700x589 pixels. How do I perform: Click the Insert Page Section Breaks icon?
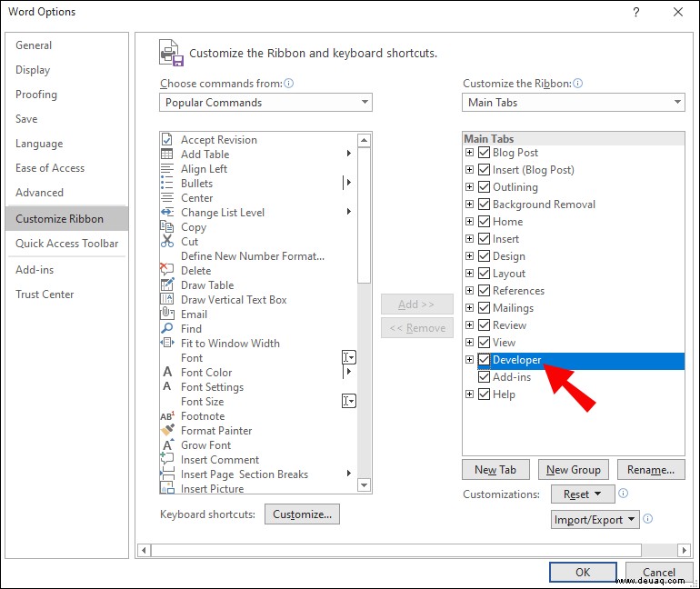(x=167, y=473)
